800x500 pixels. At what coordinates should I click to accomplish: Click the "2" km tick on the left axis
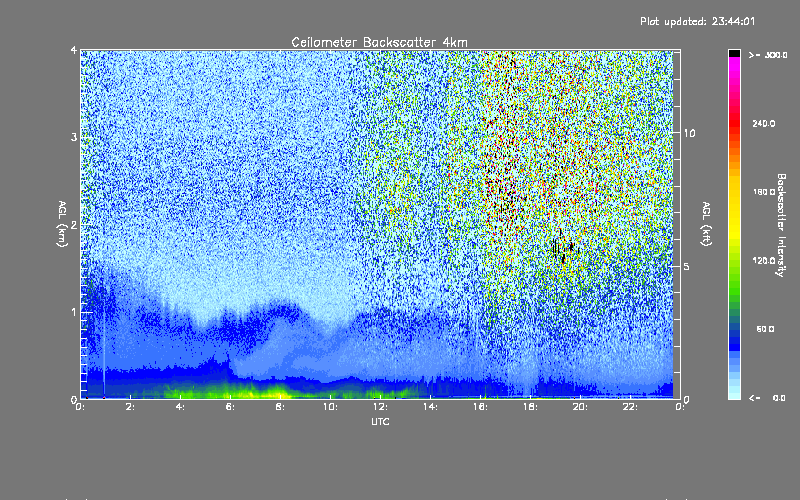tap(74, 224)
